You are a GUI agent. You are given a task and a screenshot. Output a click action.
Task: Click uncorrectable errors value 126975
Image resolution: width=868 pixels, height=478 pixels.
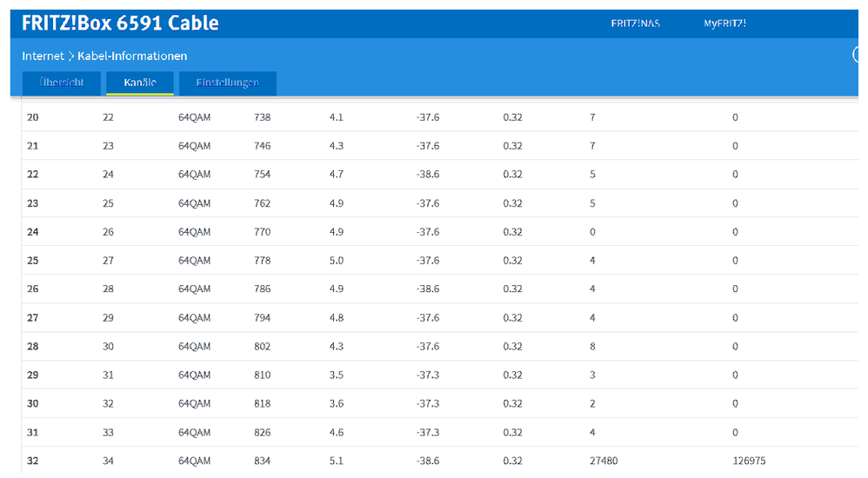point(749,461)
